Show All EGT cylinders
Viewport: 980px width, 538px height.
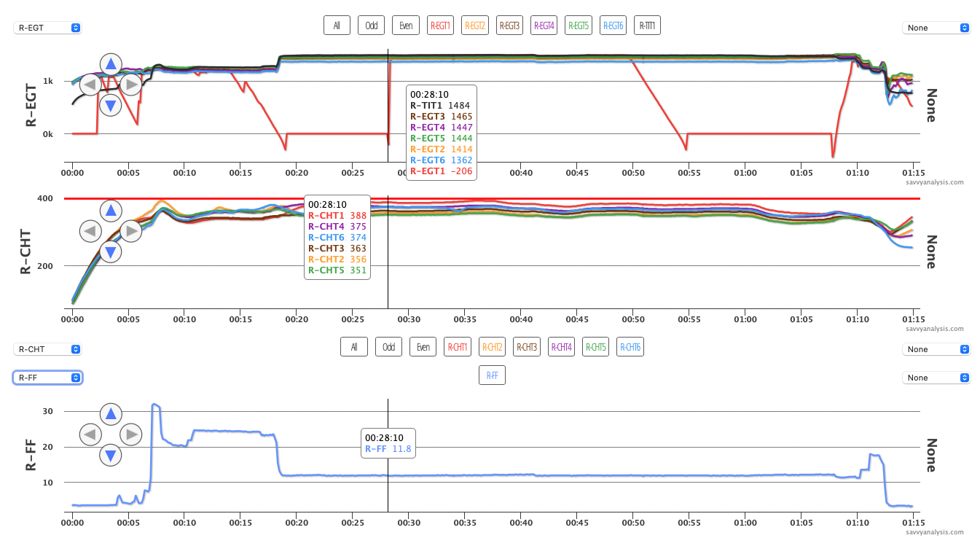pyautogui.click(x=337, y=26)
